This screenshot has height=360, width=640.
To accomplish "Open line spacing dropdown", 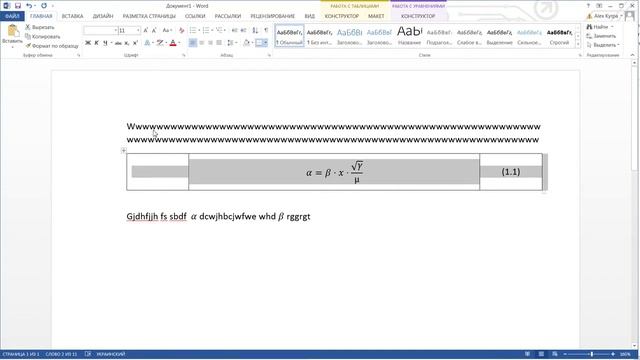I will pos(231,43).
